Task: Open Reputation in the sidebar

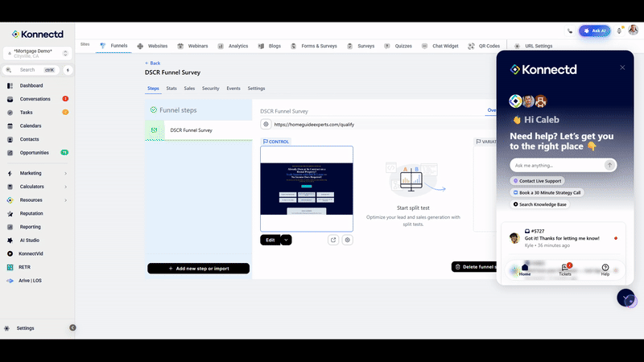Action: click(x=31, y=213)
